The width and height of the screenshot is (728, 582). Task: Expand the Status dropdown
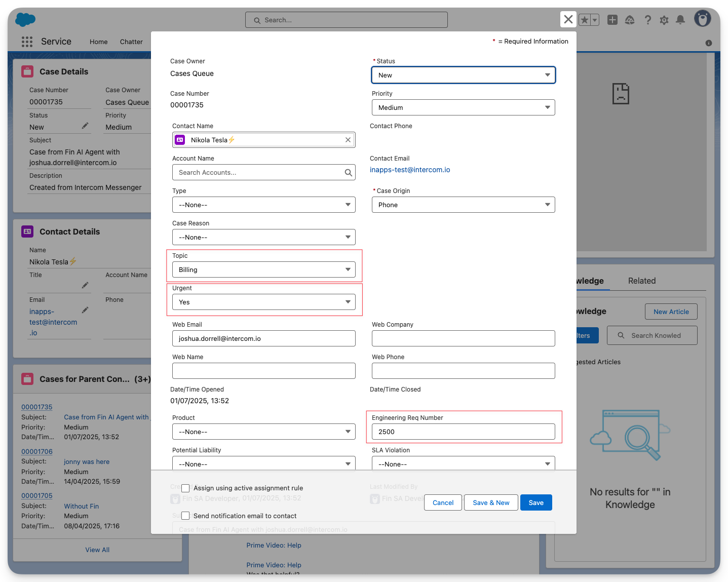pos(463,75)
